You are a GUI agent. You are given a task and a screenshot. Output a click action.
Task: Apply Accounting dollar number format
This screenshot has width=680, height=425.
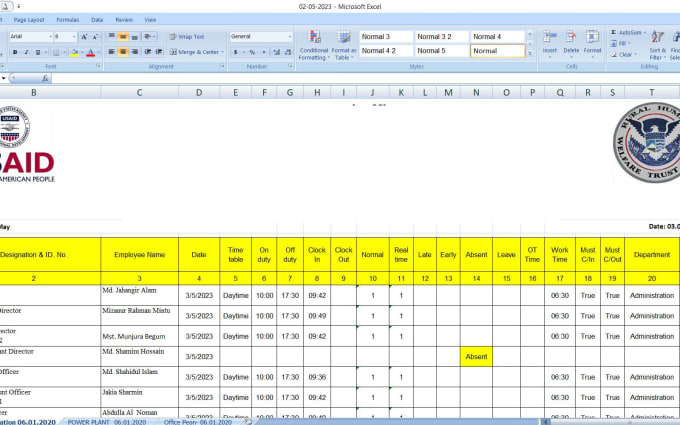pos(235,52)
